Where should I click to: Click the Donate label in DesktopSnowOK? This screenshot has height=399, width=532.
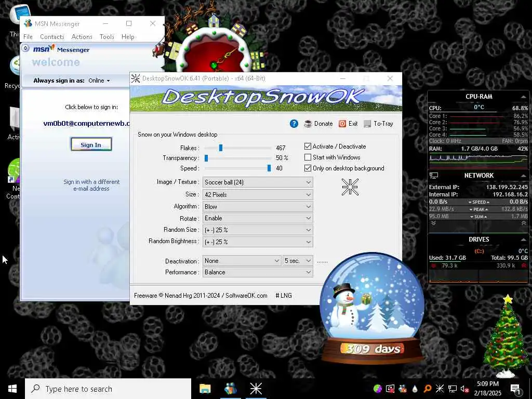(323, 124)
